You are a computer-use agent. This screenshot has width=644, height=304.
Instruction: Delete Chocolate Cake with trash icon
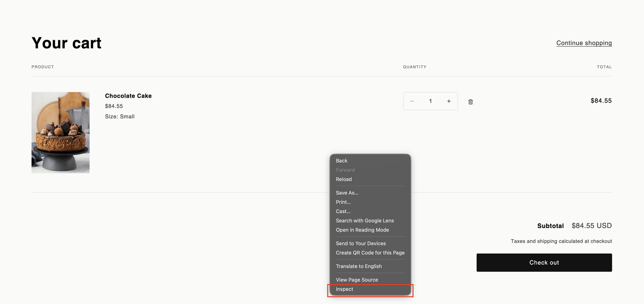tap(471, 102)
